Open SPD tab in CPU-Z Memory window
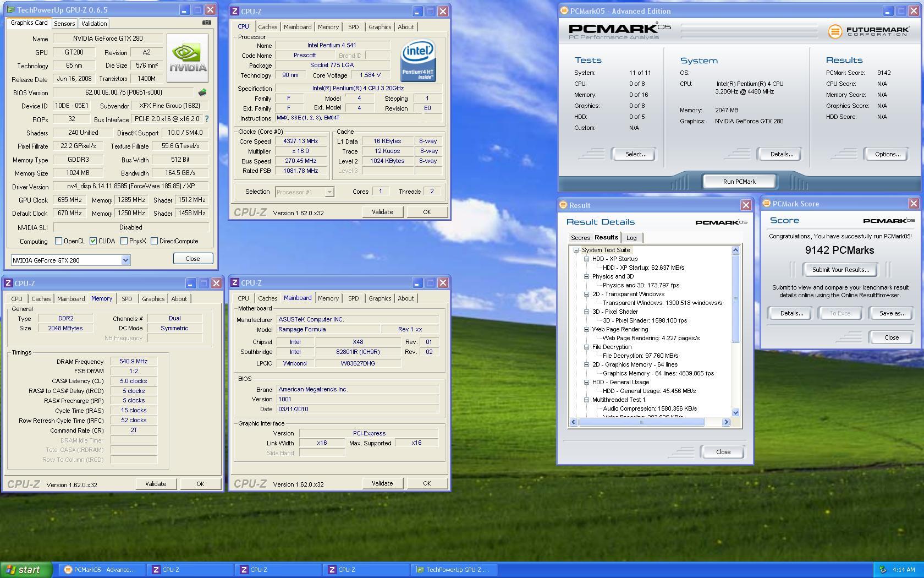The image size is (924, 578). click(x=127, y=299)
